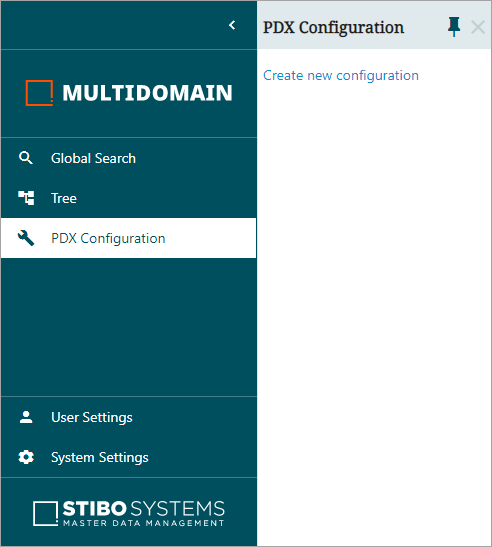Click the magnifier Global Search icon
This screenshot has height=547, width=492.
26,158
